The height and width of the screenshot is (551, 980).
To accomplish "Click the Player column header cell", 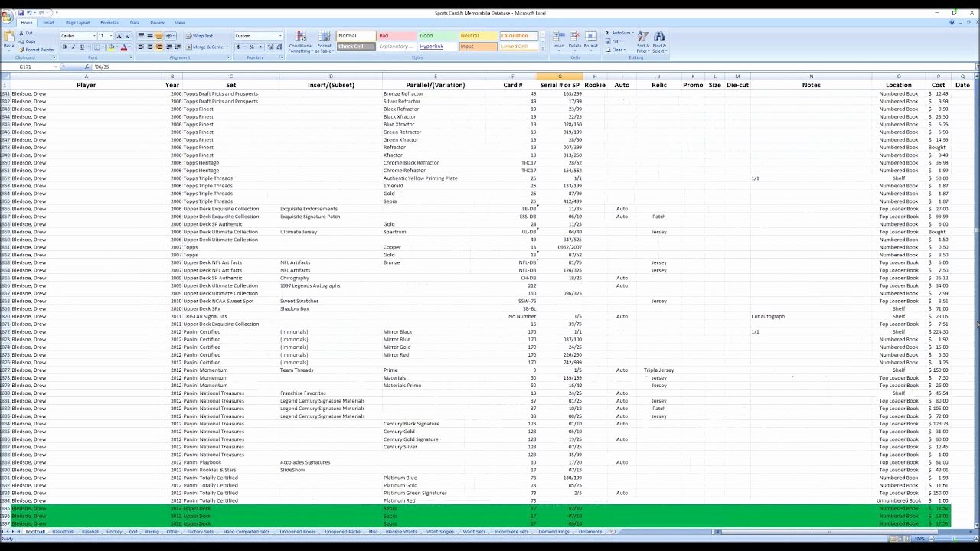I will tap(86, 85).
